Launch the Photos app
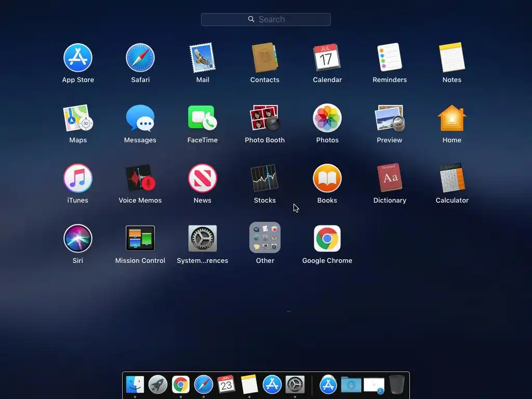The height and width of the screenshot is (399, 532). pyautogui.click(x=327, y=118)
